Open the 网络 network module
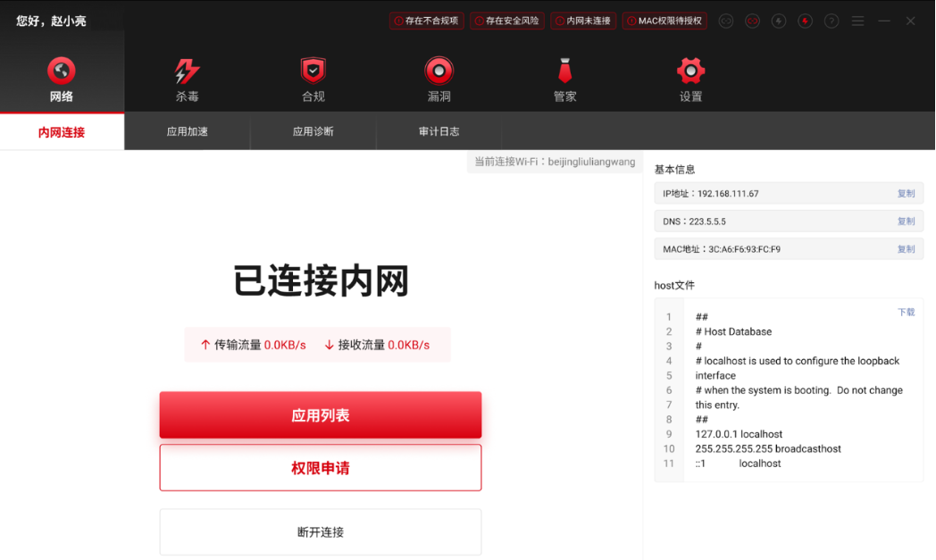The height and width of the screenshot is (560, 936). (x=62, y=79)
